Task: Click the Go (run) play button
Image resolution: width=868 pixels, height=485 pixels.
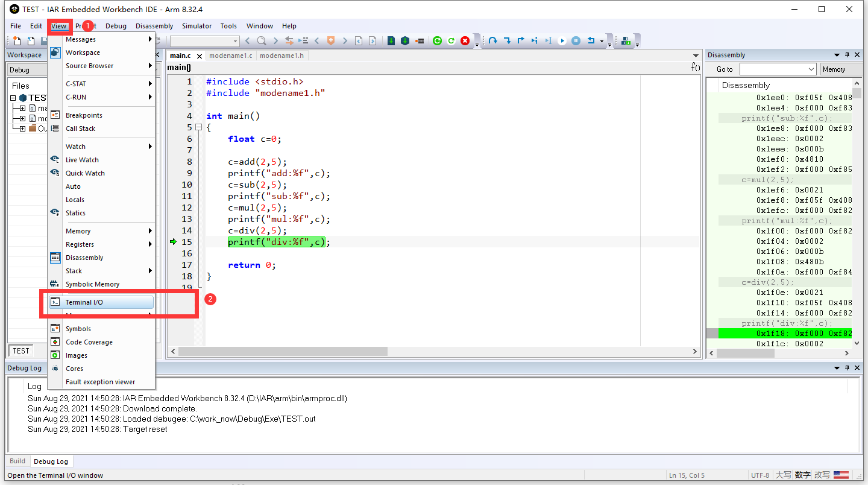Action: 562,41
